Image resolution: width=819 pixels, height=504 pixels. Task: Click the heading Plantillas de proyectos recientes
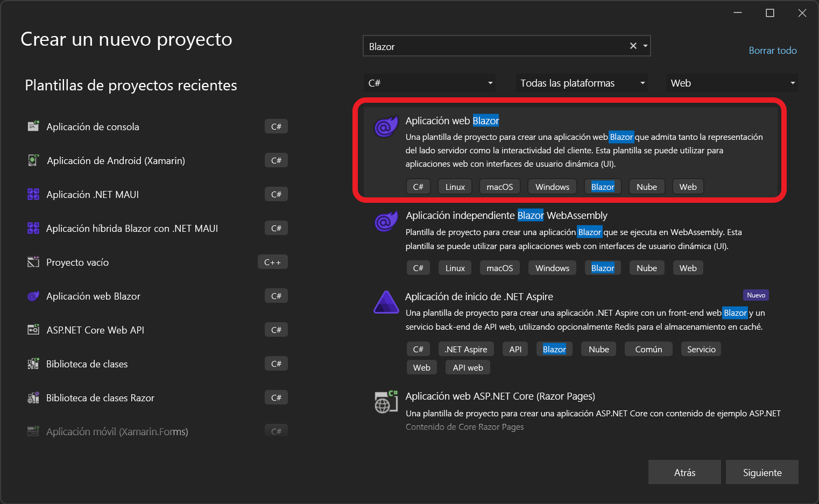131,85
